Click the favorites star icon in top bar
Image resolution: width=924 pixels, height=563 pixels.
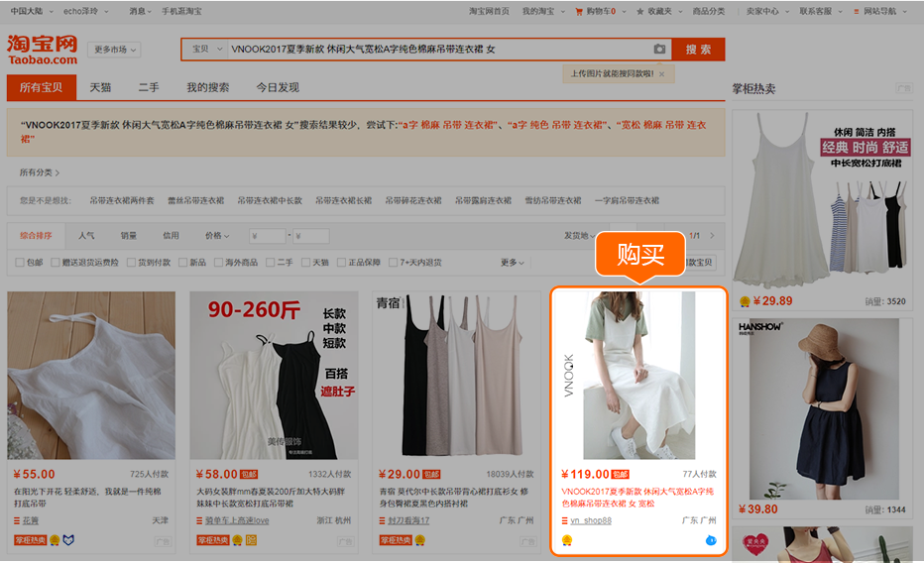640,12
